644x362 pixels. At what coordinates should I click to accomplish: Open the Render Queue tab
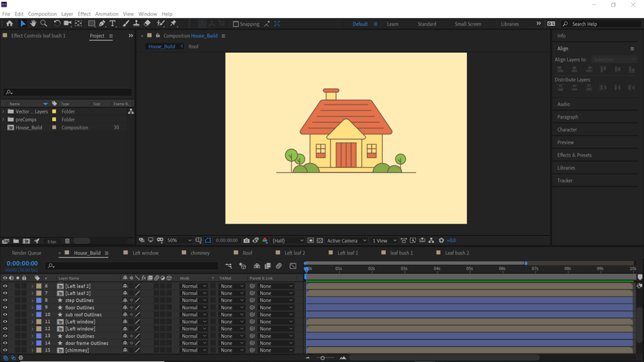[x=26, y=253]
